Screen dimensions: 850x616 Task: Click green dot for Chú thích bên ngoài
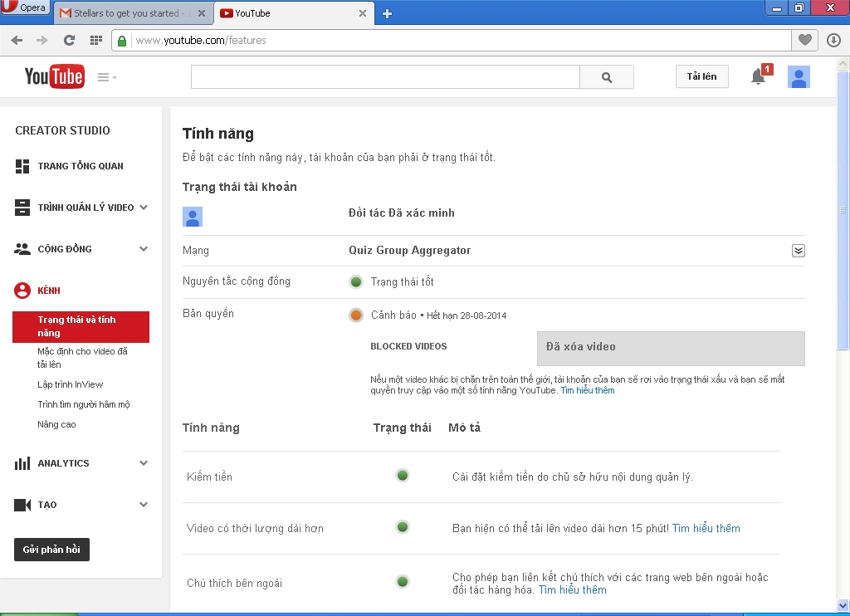(403, 581)
